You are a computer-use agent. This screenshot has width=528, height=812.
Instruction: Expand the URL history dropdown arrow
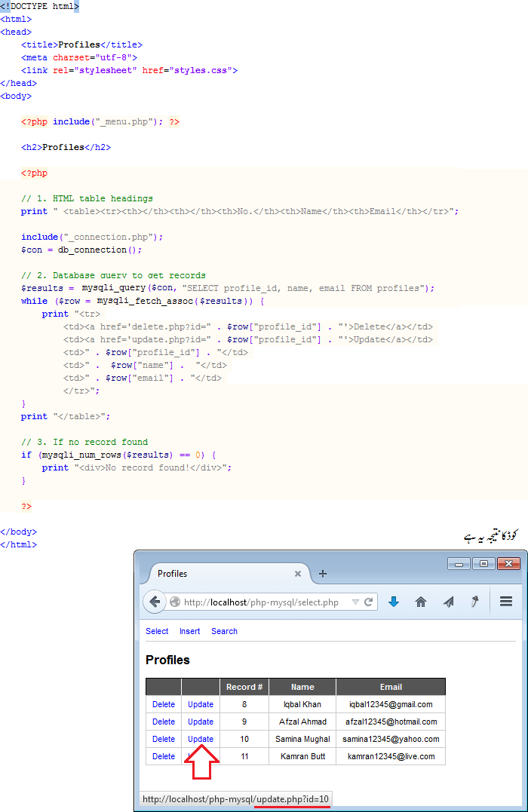pyautogui.click(x=355, y=602)
